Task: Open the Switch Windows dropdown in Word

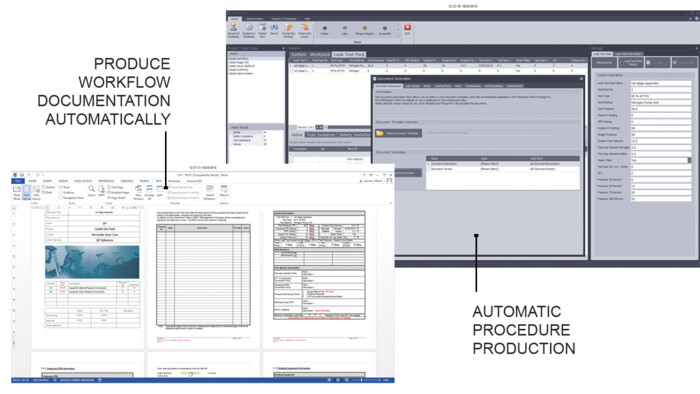Action: pyautogui.click(x=209, y=192)
